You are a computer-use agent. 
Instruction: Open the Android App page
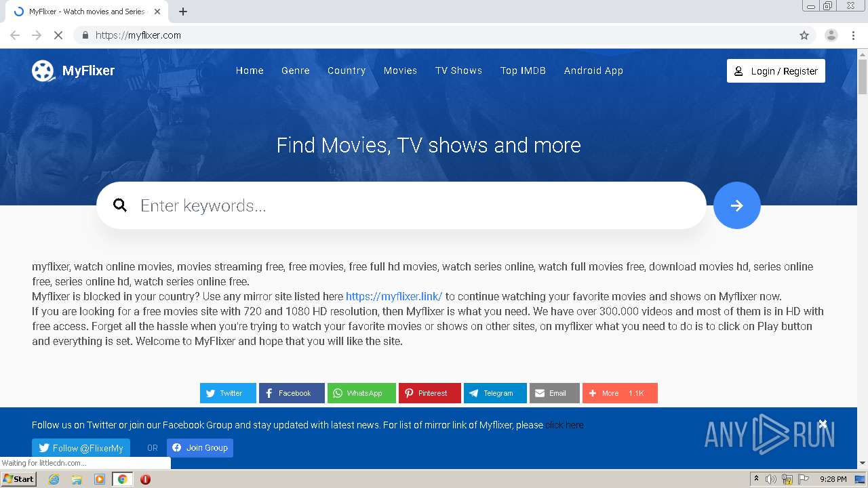593,70
